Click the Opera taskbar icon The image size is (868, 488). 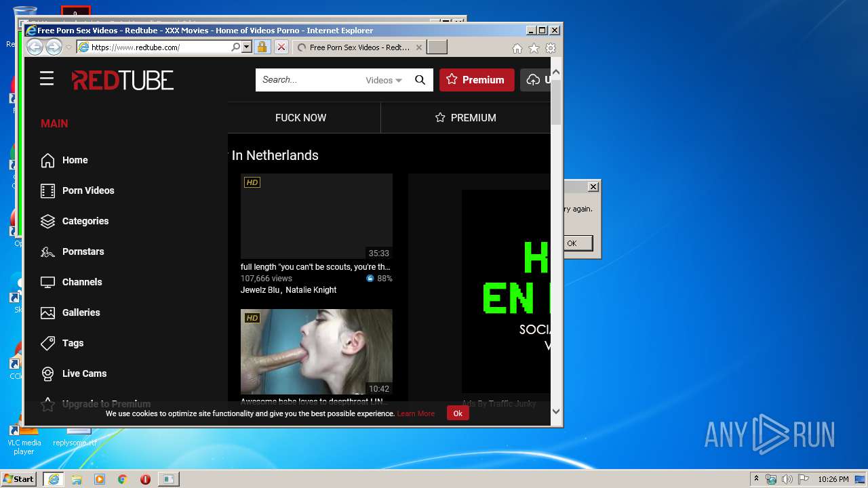pos(145,479)
